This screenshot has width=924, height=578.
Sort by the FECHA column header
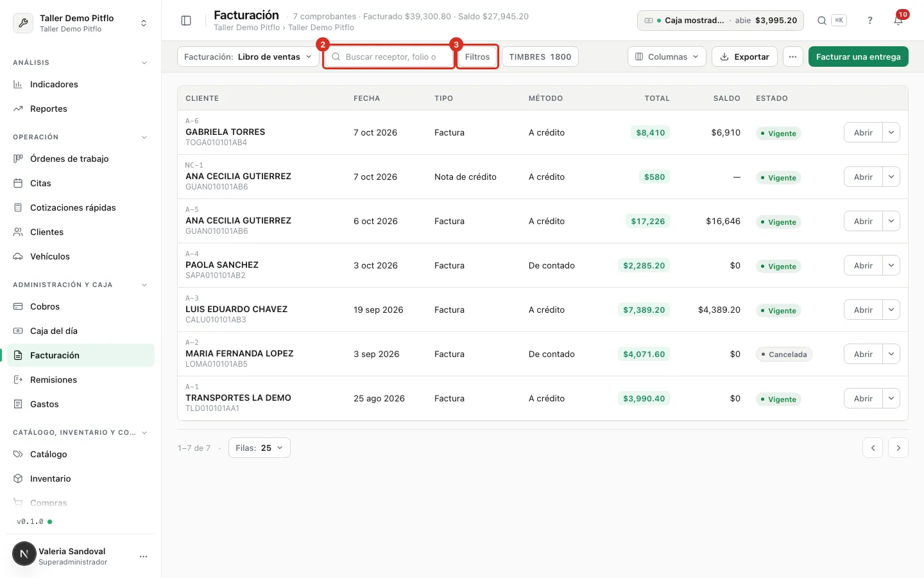tap(367, 98)
